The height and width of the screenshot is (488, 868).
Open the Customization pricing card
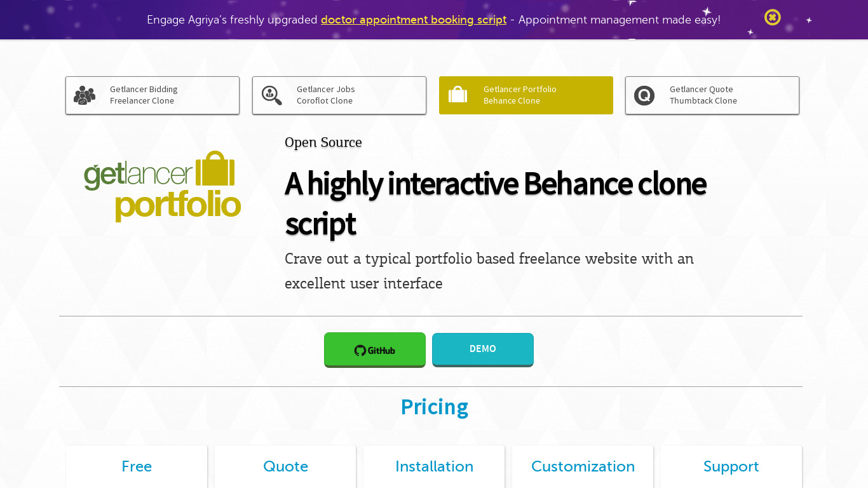coord(583,466)
